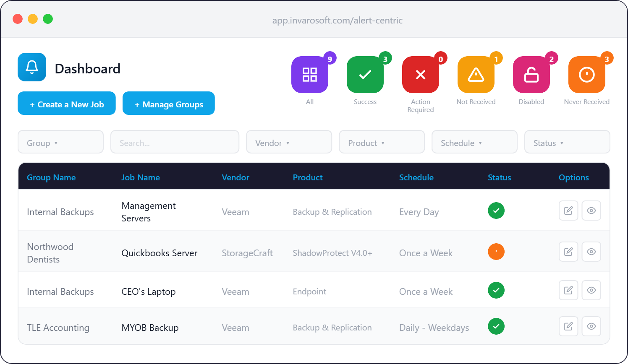The image size is (628, 364).
Task: Select the pink Disabled filter icon
Action: click(531, 75)
